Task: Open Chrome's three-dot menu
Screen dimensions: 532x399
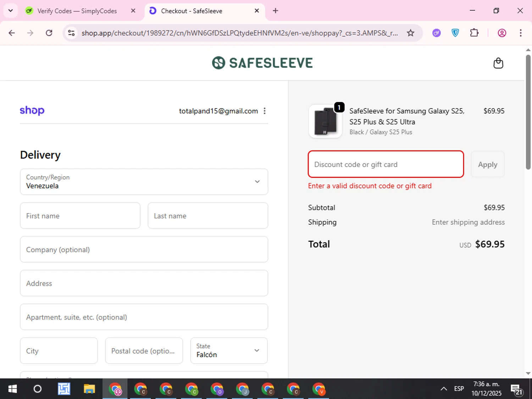Action: point(521,33)
